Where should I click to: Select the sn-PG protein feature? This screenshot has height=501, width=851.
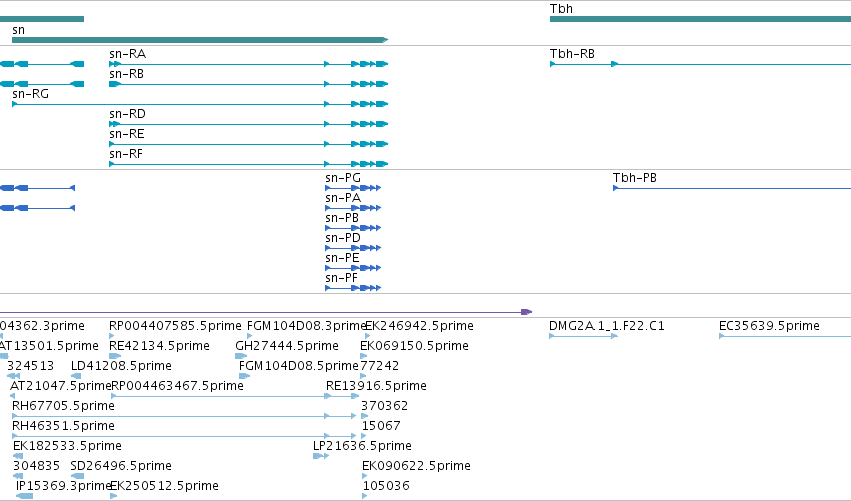tap(353, 188)
